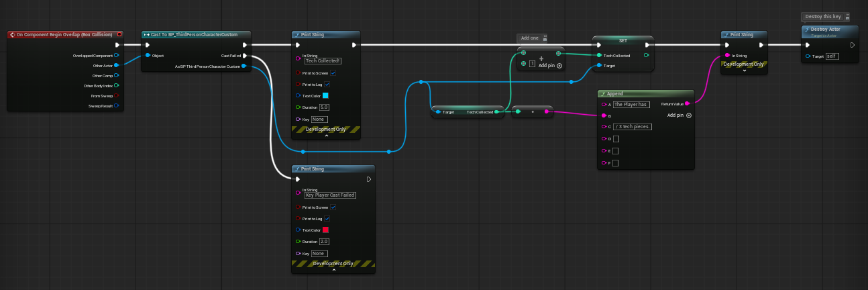Toggle Print to Log on Key Player Cast Failed node
868x290 pixels.
pyautogui.click(x=327, y=219)
